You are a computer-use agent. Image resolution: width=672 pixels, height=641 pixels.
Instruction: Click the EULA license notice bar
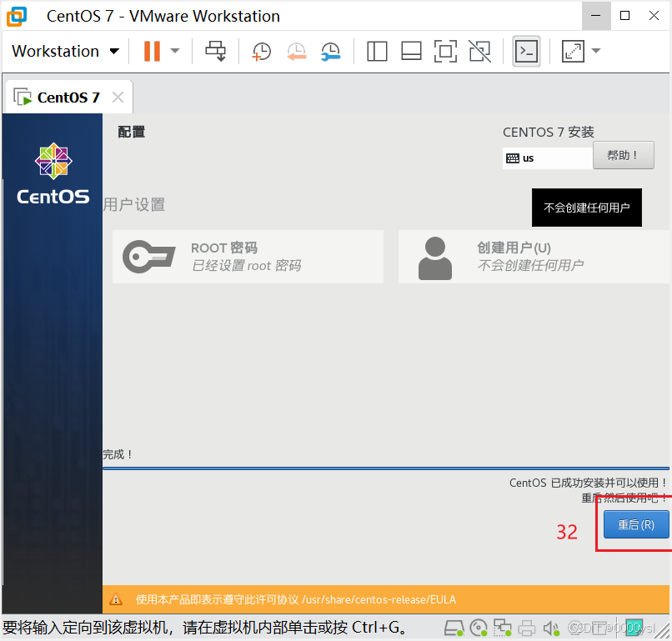click(386, 599)
